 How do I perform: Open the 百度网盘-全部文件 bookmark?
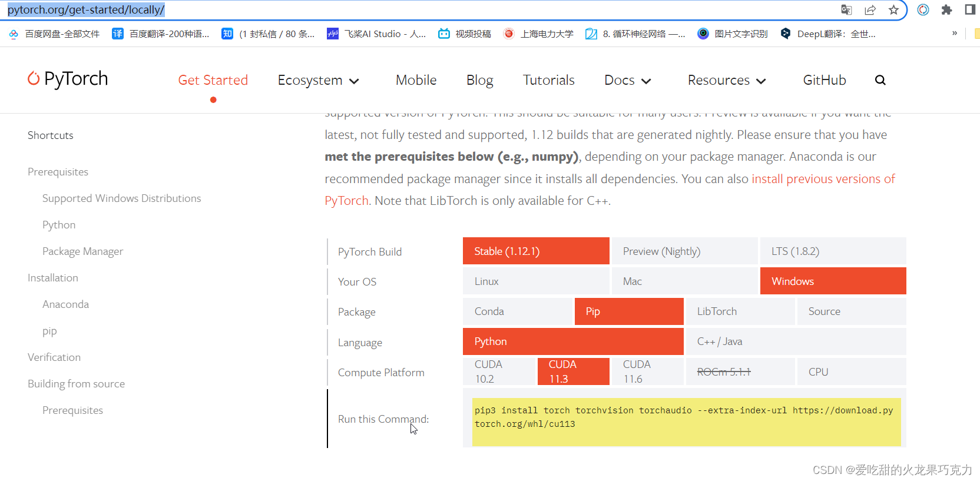pos(54,34)
